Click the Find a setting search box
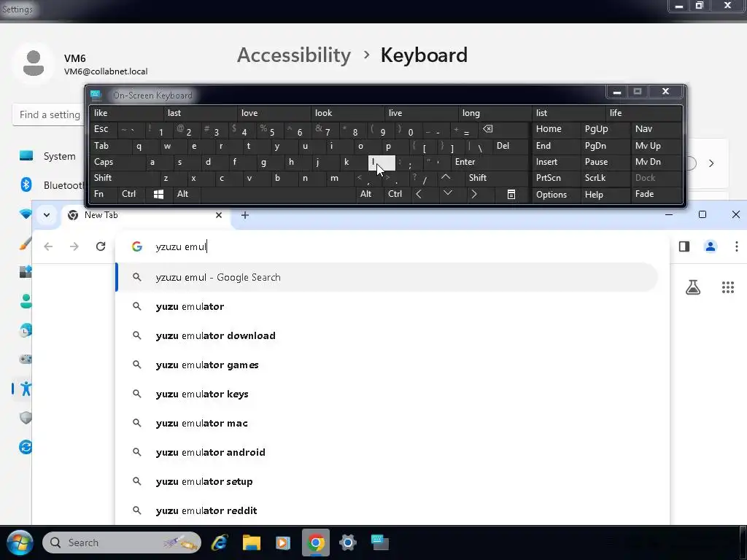The image size is (747, 560). (47, 114)
